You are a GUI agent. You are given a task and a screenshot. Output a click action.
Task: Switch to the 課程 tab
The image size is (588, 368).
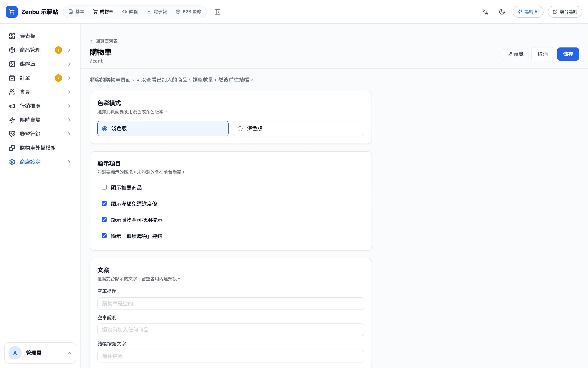pyautogui.click(x=130, y=12)
